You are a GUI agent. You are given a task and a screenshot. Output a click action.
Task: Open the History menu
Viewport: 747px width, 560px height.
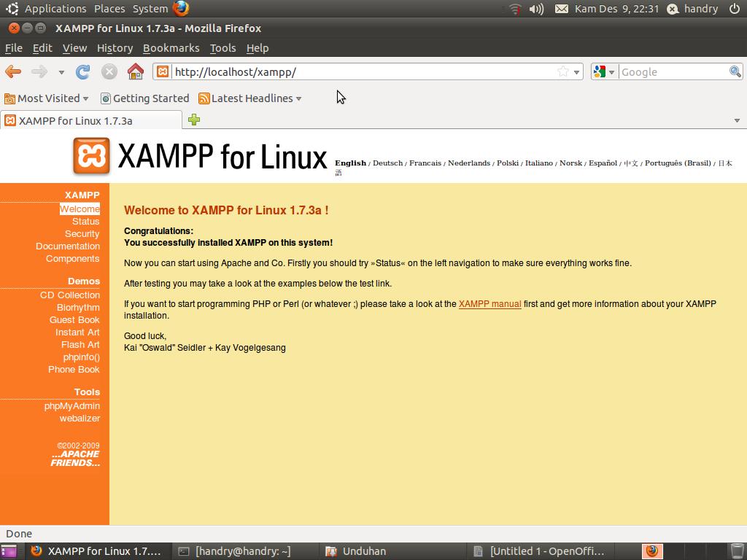(115, 48)
